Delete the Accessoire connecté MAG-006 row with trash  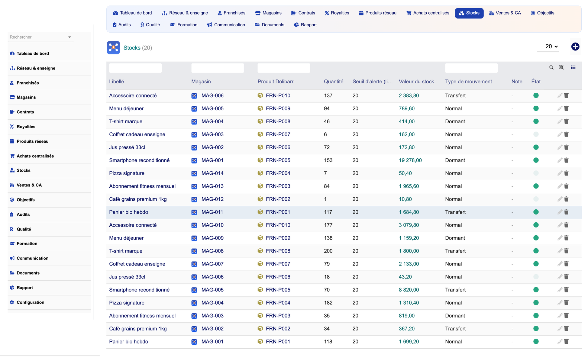coord(566,95)
